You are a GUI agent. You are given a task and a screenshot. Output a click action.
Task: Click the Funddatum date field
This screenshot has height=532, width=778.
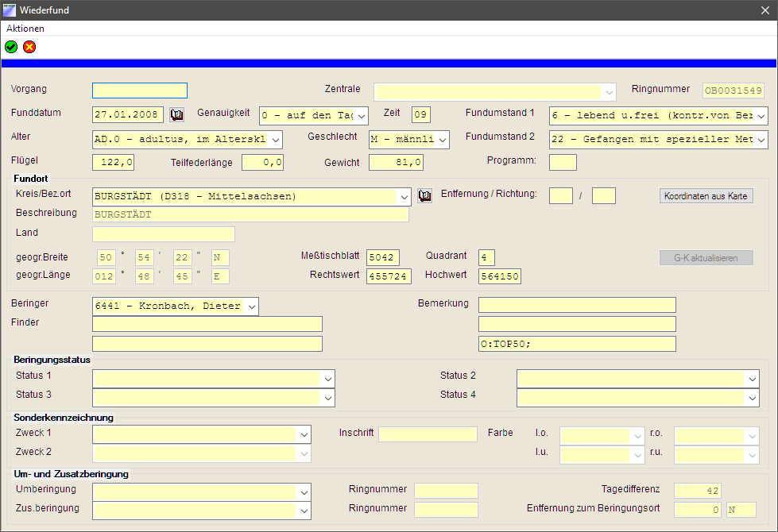pos(128,114)
